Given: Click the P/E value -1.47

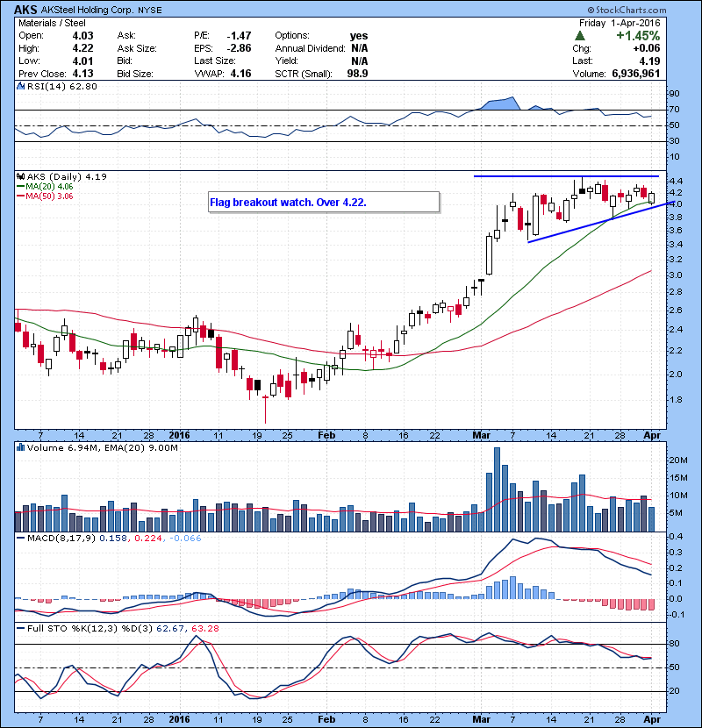Looking at the screenshot, I should (239, 36).
